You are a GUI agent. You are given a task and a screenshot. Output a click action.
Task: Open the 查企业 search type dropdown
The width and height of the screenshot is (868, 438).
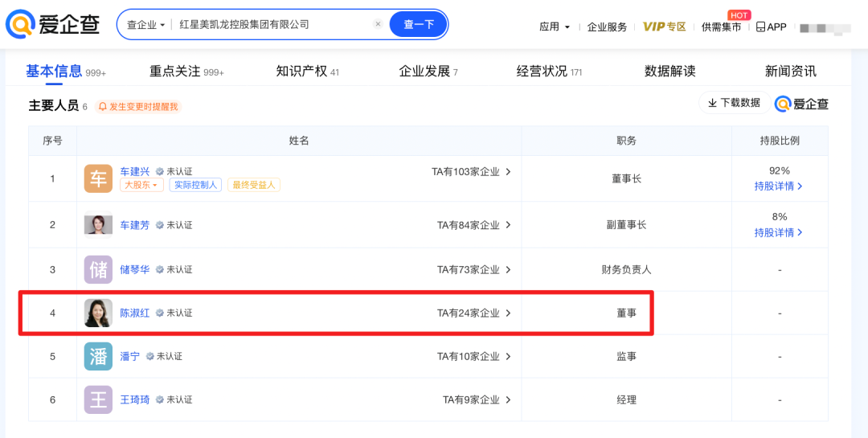pos(146,24)
